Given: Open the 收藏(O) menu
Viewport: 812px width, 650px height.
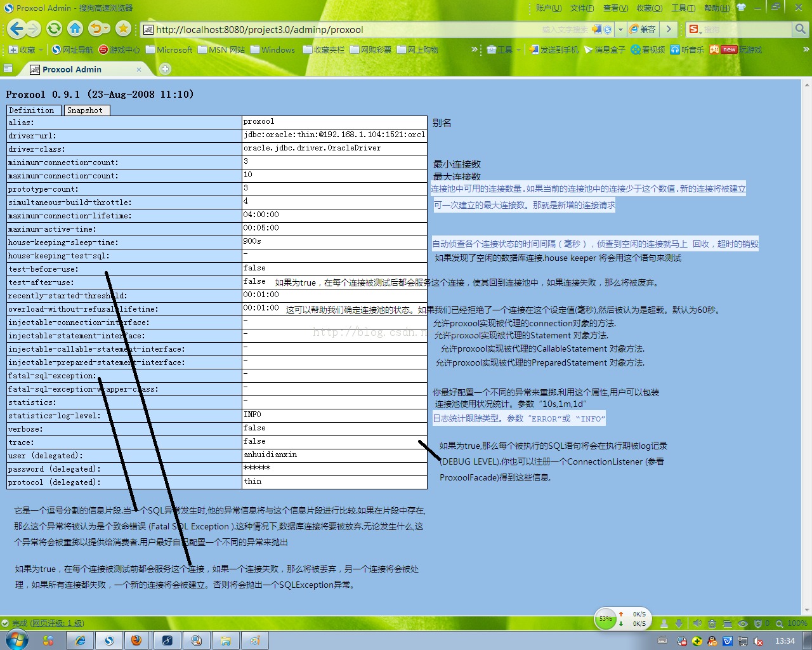Looking at the screenshot, I should pos(649,8).
